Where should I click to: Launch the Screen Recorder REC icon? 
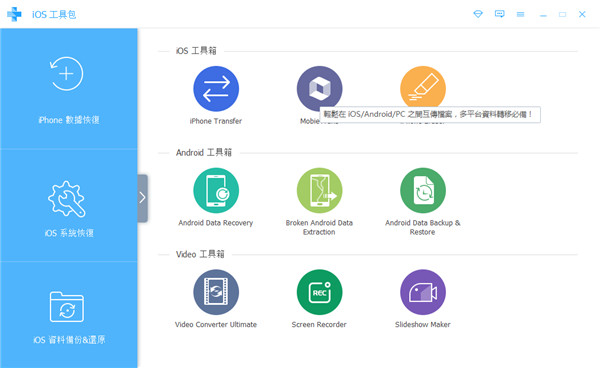[320, 292]
